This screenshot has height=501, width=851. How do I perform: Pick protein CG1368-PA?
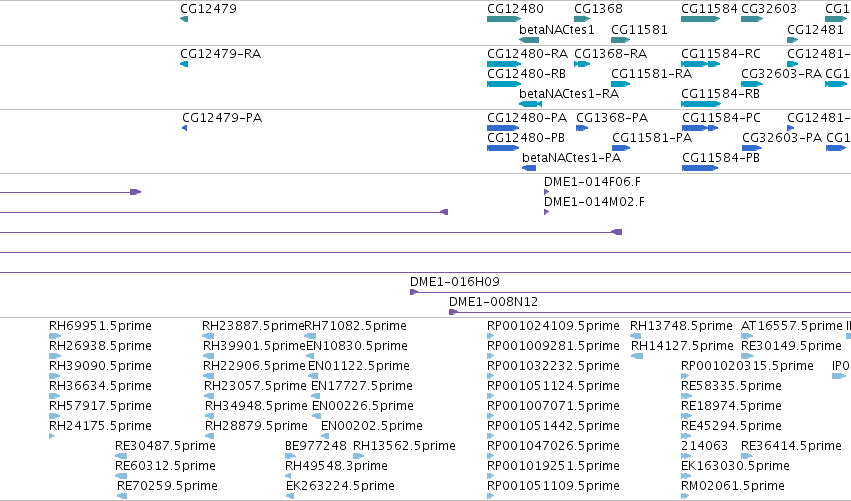click(x=582, y=128)
